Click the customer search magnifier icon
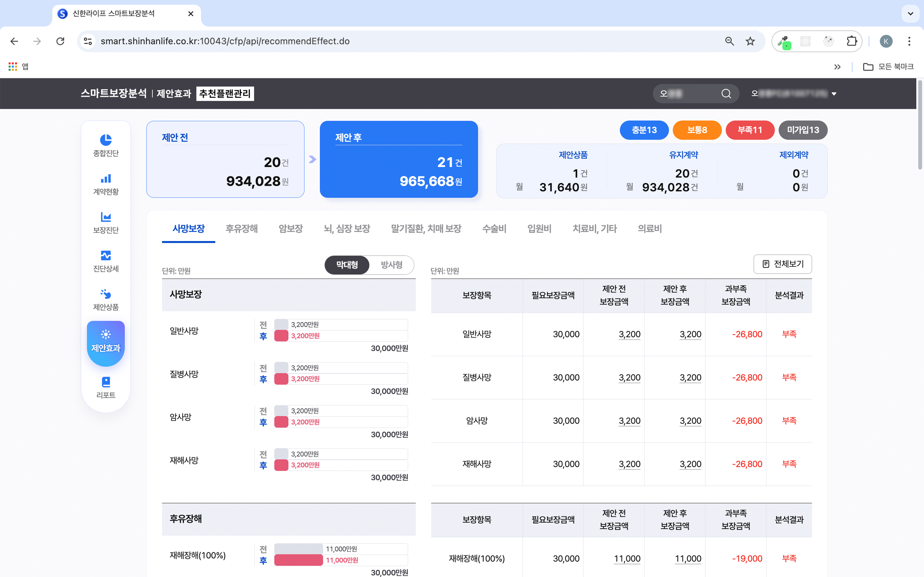This screenshot has height=577, width=924. pyautogui.click(x=726, y=94)
